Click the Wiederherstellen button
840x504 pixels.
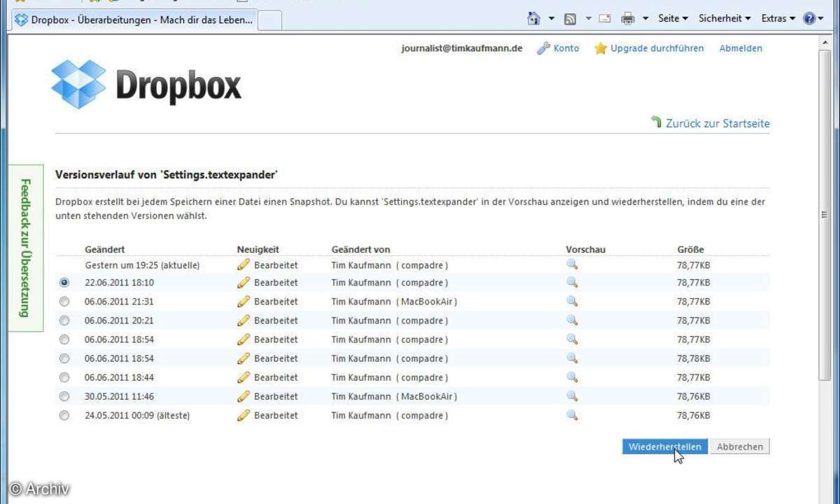click(665, 447)
